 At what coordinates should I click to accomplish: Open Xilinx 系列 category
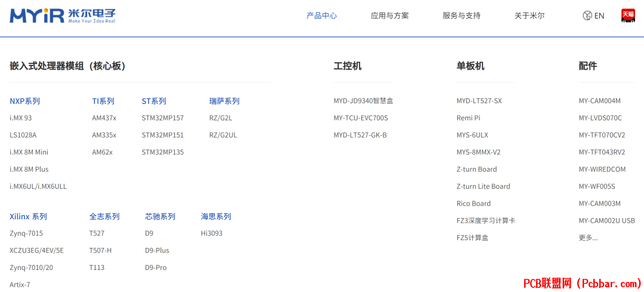[29, 216]
